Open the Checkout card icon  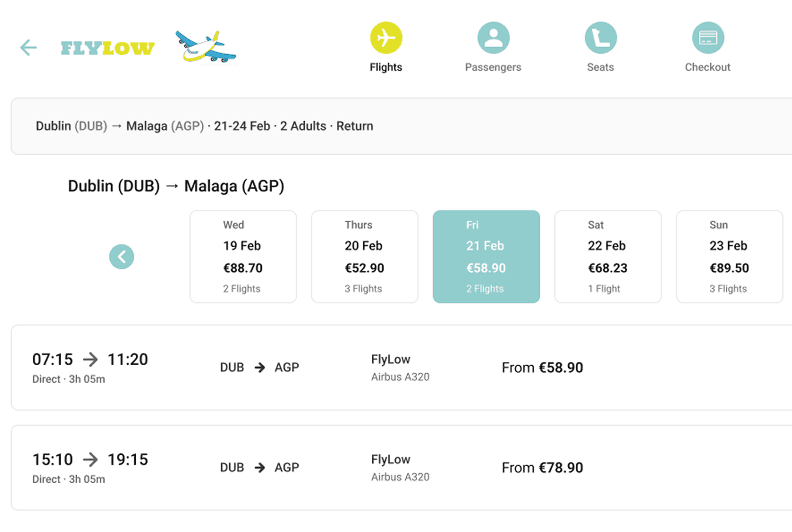pyautogui.click(x=708, y=38)
